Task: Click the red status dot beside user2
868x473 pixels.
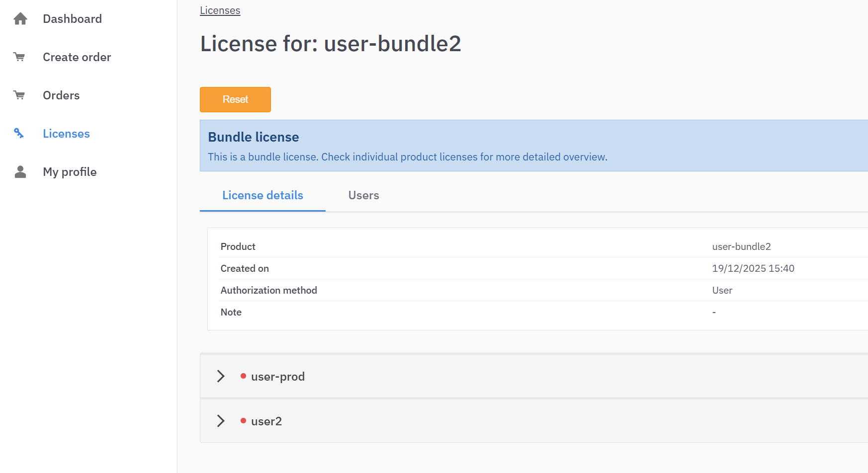Action: pyautogui.click(x=243, y=421)
